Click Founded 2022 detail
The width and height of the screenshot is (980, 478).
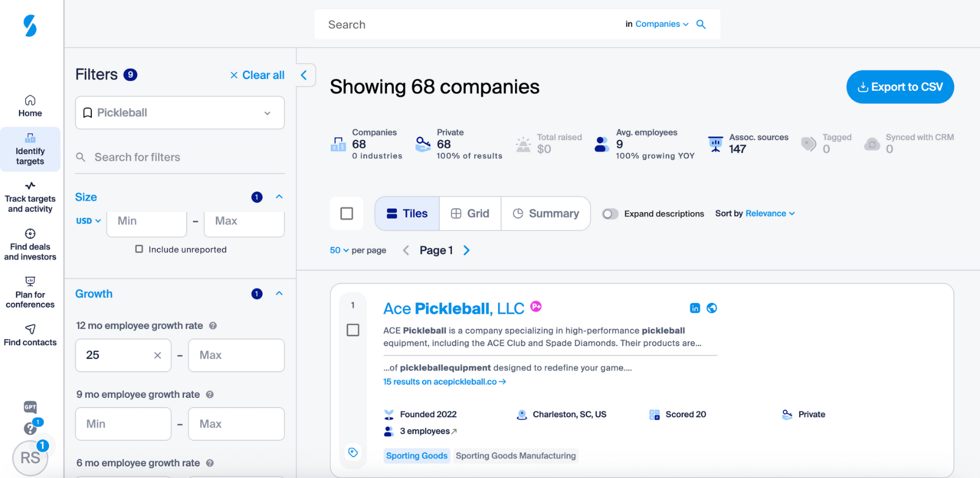click(420, 414)
